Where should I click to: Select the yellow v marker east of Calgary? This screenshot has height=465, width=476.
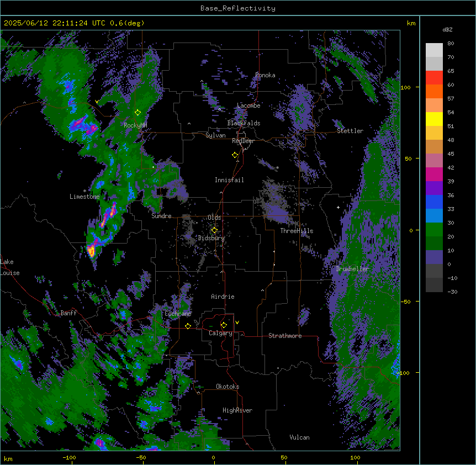pyautogui.click(x=237, y=323)
